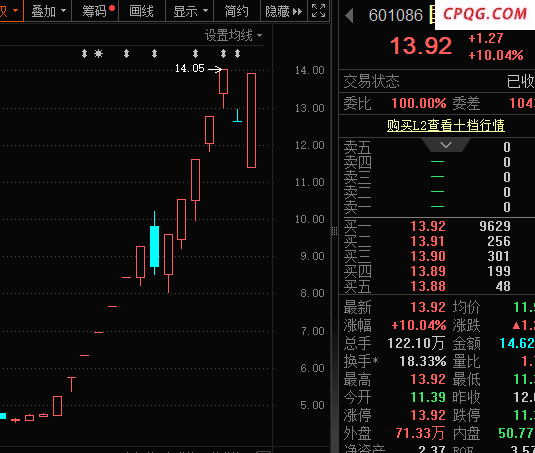
Task: Click the 买一 bid price 13.92
Action: click(x=428, y=226)
